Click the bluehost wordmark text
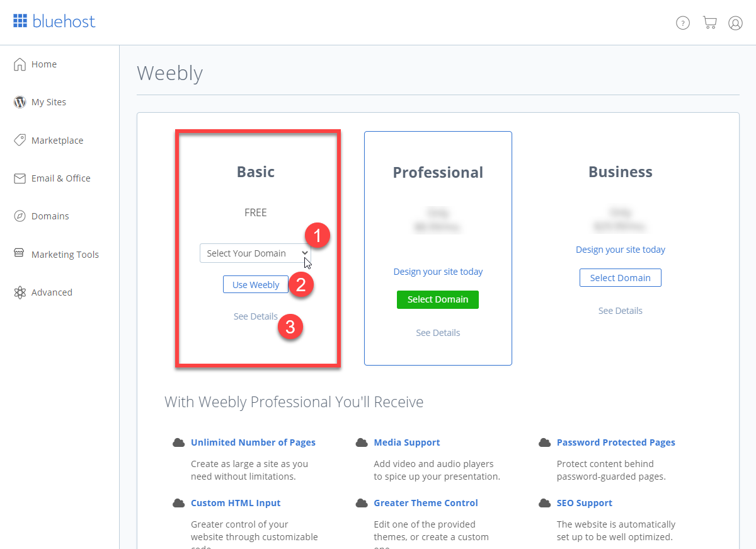This screenshot has height=549, width=756. [x=64, y=21]
